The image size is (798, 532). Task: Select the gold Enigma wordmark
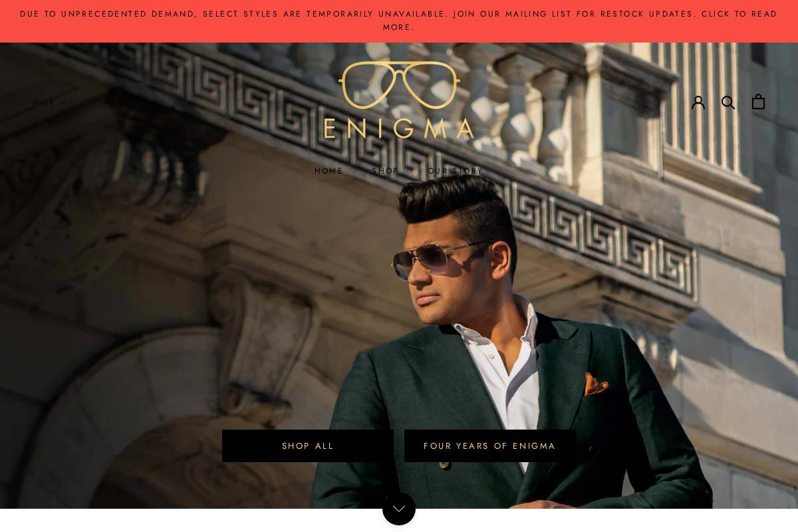[399, 128]
